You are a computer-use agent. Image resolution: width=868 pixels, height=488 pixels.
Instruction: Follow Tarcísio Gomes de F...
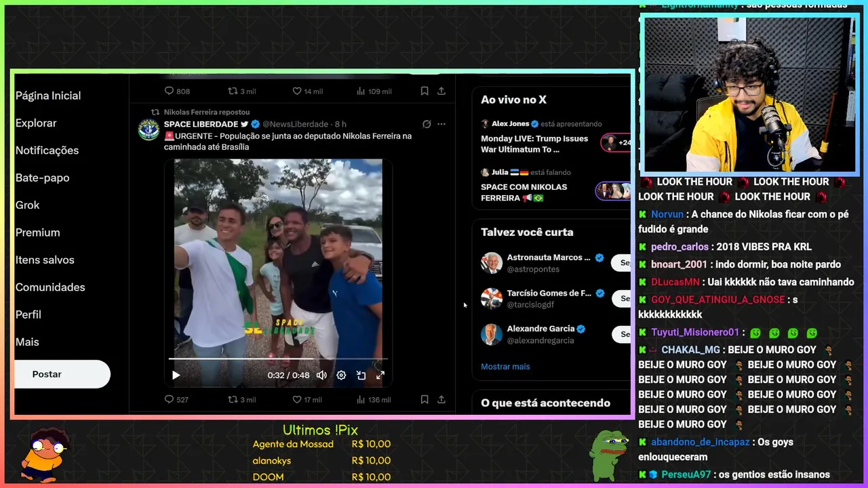621,298
